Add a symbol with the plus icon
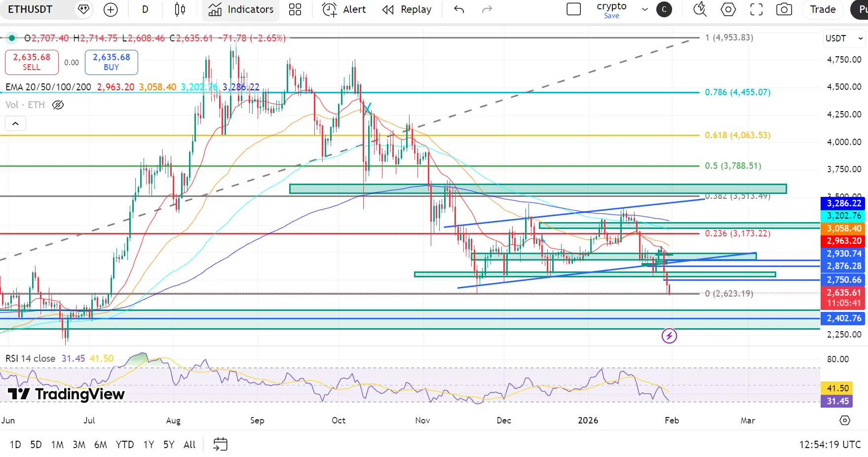 (111, 9)
